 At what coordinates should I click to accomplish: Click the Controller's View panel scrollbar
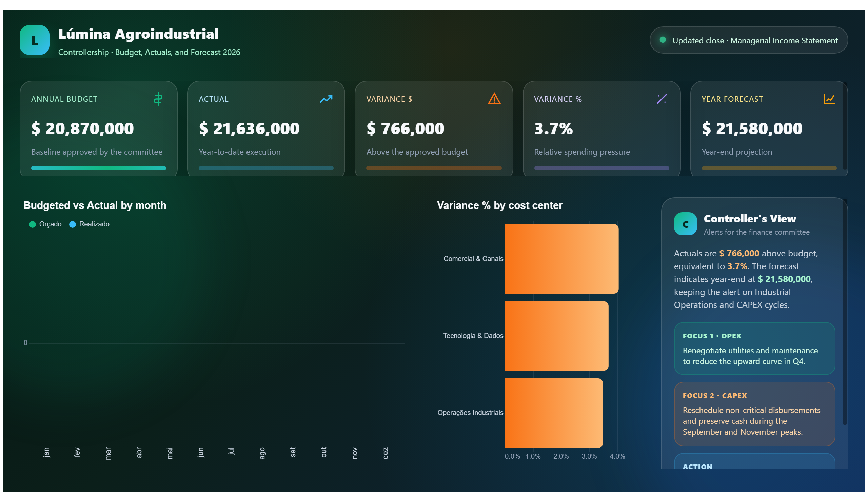click(844, 312)
